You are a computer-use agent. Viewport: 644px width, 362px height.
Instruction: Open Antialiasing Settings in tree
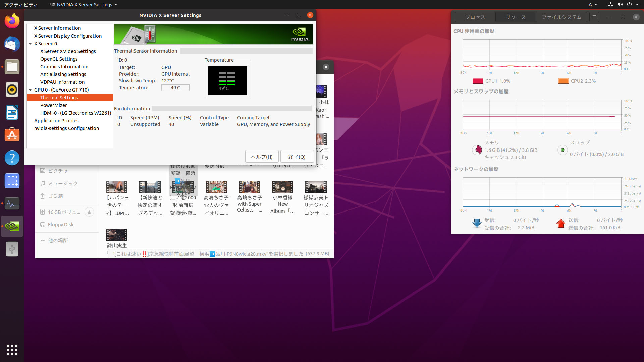[x=63, y=74]
